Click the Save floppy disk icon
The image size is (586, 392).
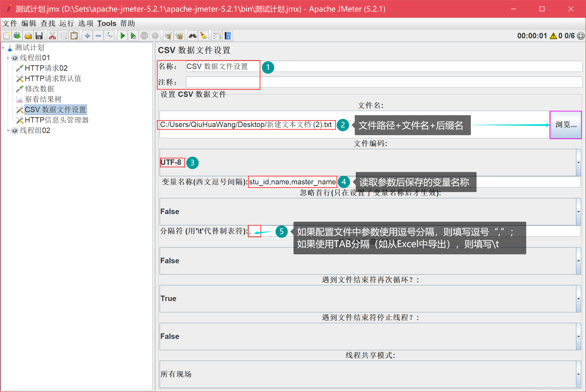point(39,36)
